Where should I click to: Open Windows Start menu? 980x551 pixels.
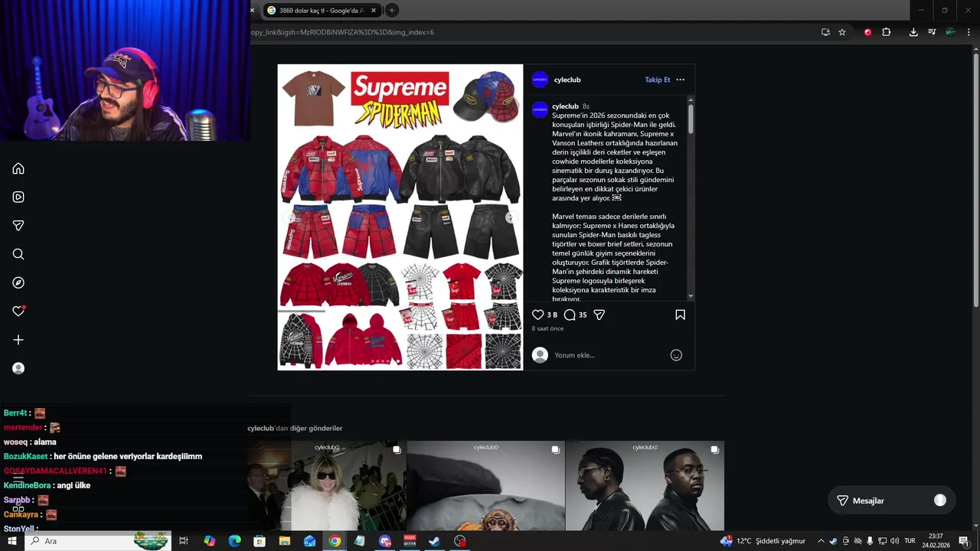coord(11,541)
